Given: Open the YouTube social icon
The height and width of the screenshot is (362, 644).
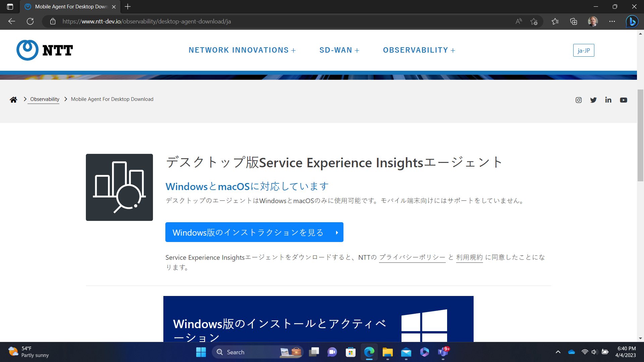Looking at the screenshot, I should 624,100.
